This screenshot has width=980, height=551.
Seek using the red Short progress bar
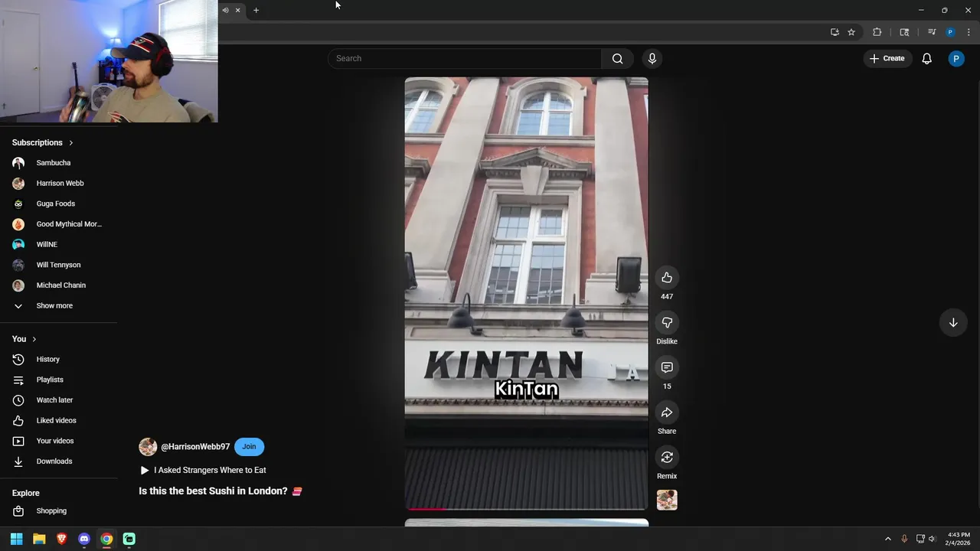526,508
